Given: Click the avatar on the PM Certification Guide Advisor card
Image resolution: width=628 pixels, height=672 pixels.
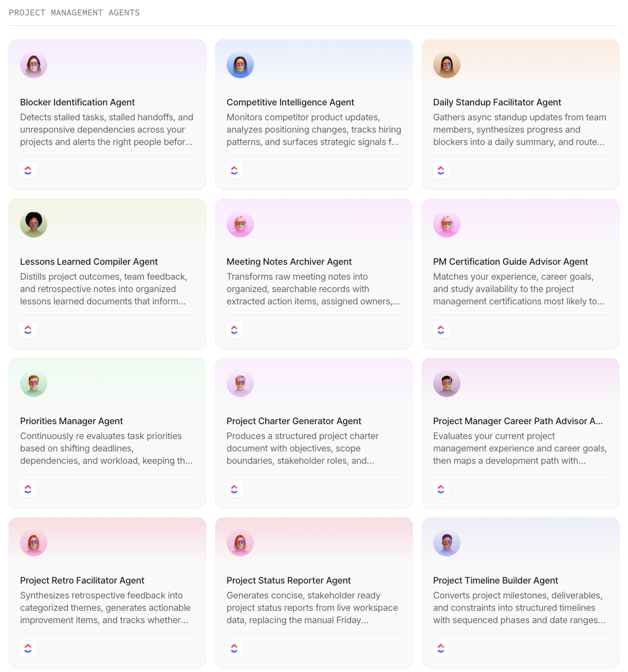Looking at the screenshot, I should [x=447, y=224].
